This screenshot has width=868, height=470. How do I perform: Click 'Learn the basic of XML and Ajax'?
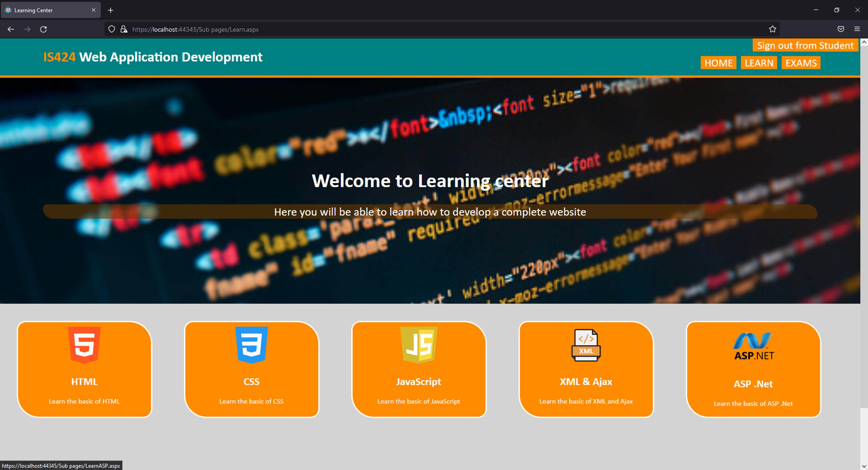pos(586,401)
